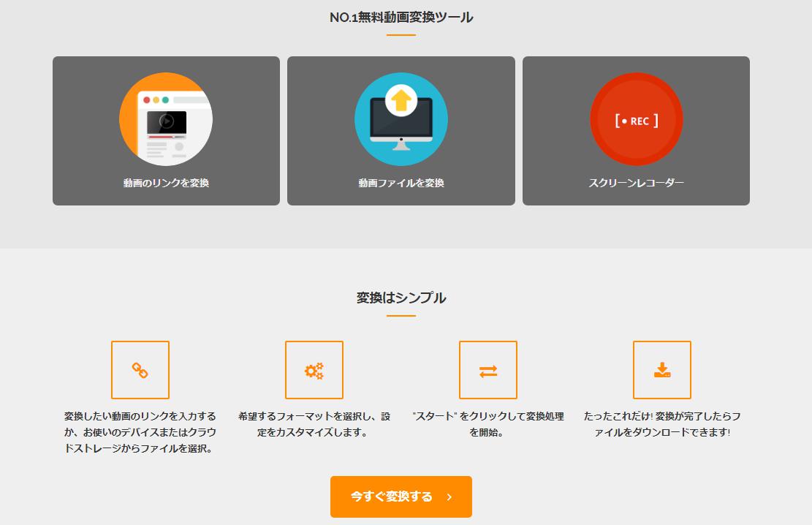Click the orange chain link step icon
The width and height of the screenshot is (812, 525).
pos(140,370)
